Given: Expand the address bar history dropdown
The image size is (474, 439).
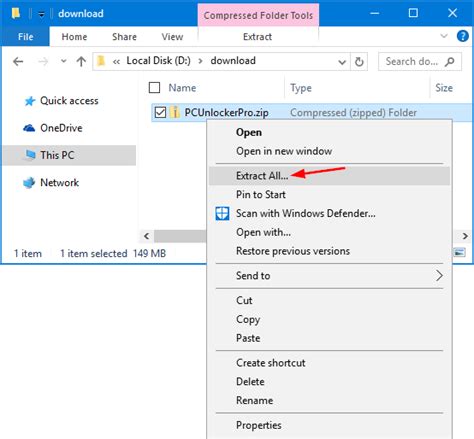Looking at the screenshot, I should 342,62.
